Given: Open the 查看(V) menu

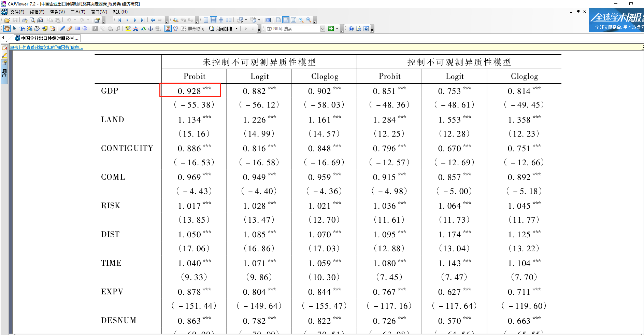Looking at the screenshot, I should coord(57,12).
